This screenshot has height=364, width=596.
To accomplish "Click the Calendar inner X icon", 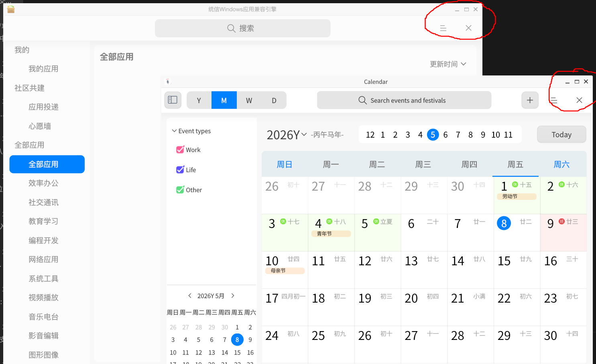I will tap(579, 100).
